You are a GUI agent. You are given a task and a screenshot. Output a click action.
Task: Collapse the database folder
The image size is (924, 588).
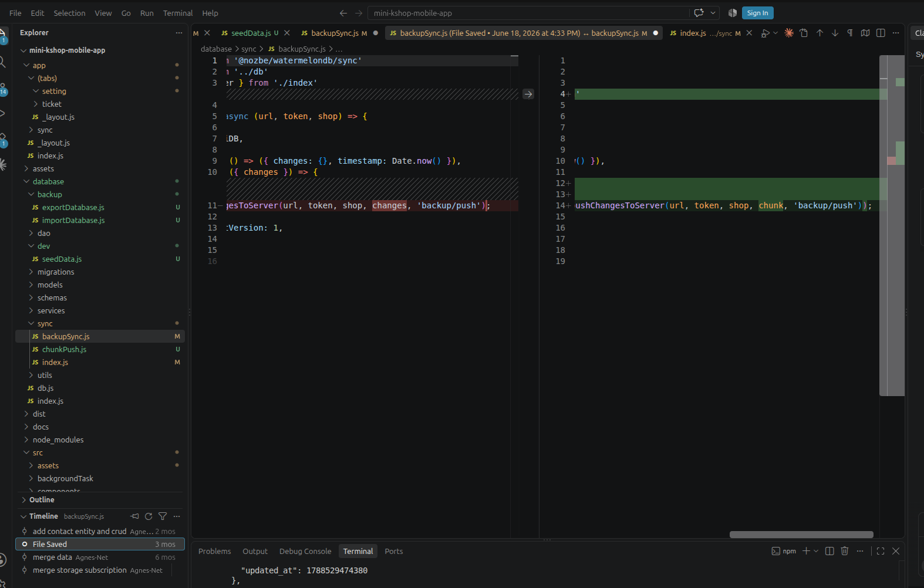tap(48, 181)
